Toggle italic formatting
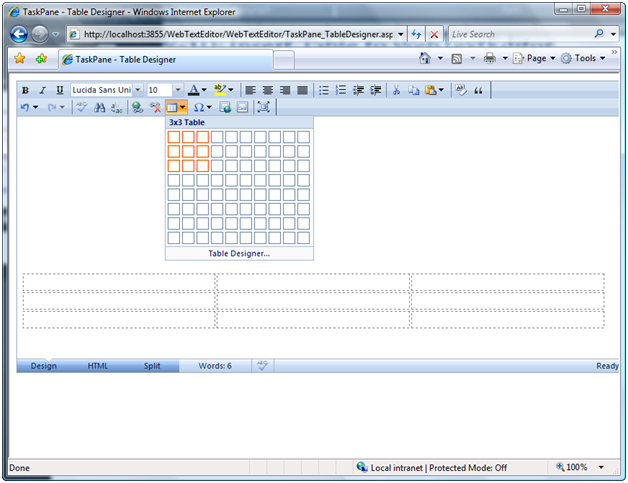The height and width of the screenshot is (483, 628). tap(42, 90)
